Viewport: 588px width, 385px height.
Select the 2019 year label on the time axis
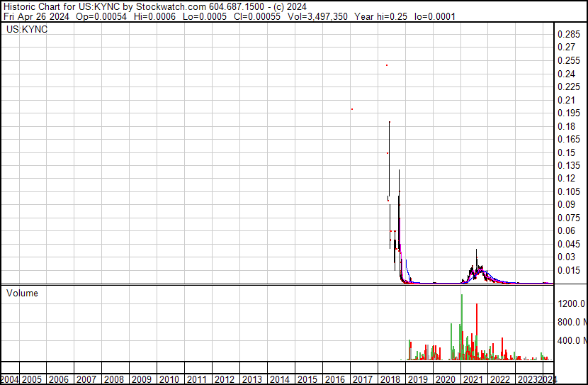click(418, 379)
